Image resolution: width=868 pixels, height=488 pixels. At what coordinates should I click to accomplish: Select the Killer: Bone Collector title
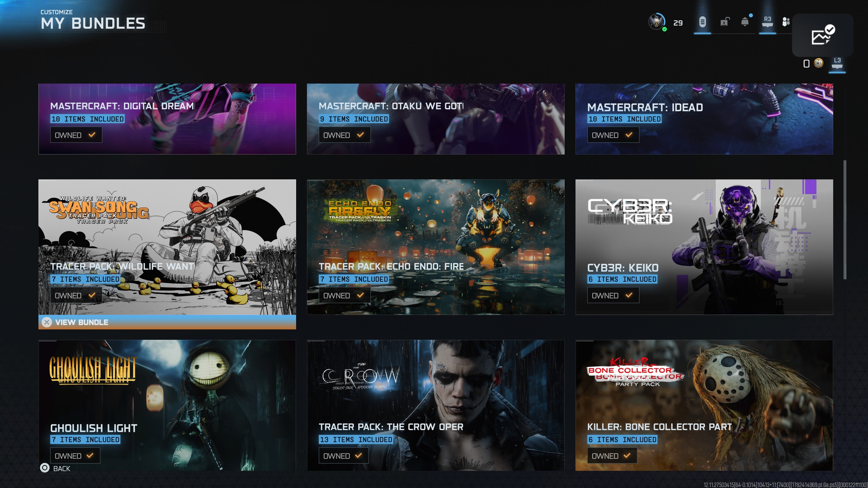pos(660,427)
